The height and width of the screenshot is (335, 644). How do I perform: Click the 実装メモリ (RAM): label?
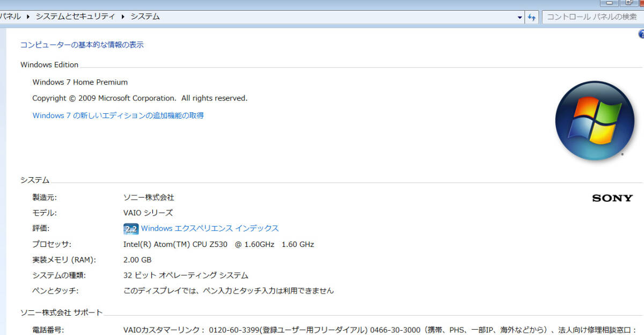[x=64, y=260]
